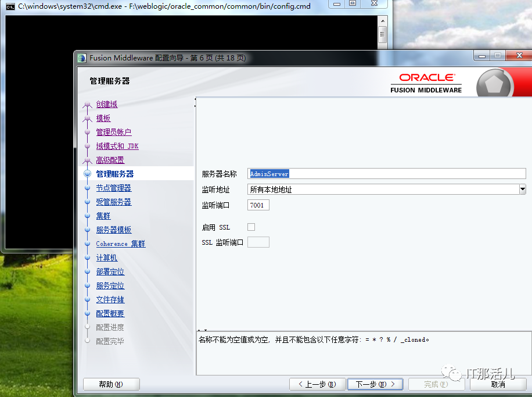Click the 名称不能为空值 validation message text
Image resolution: width=532 pixels, height=397 pixels.
[314, 339]
